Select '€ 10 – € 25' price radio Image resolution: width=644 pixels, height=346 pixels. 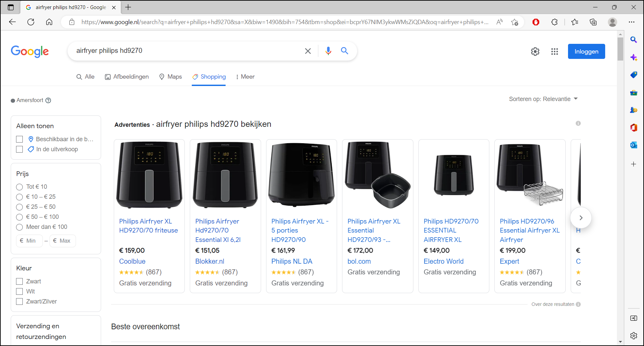19,197
